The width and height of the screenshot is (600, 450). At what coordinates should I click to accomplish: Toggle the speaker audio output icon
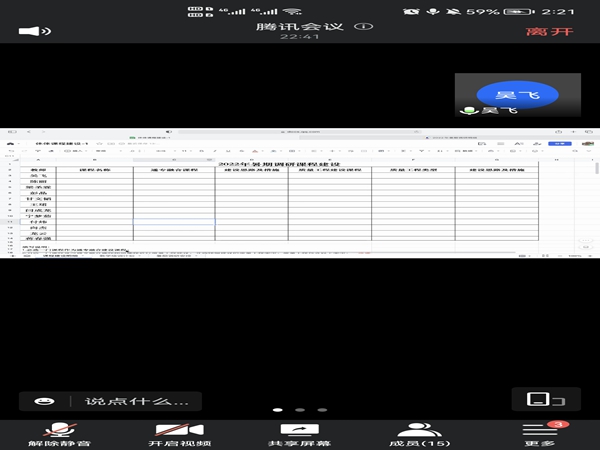click(35, 31)
